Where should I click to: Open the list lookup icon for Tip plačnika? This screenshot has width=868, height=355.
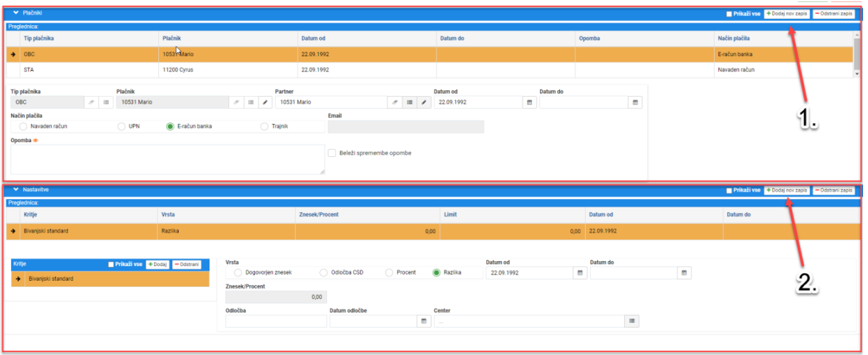[106, 102]
